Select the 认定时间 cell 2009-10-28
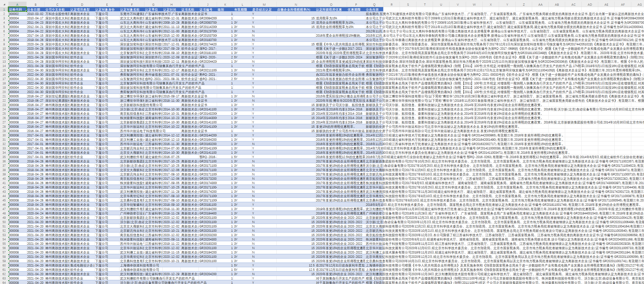Screen dimensions: 644x284 click(x=171, y=22)
